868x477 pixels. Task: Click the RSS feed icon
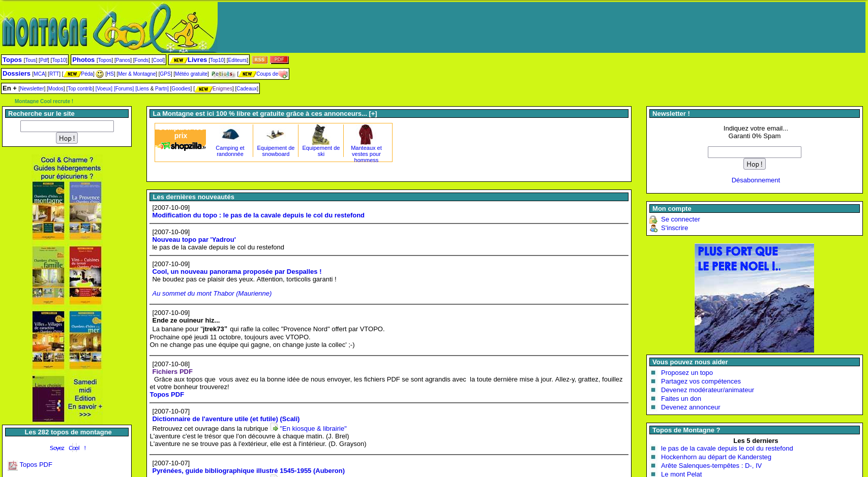[x=259, y=59]
